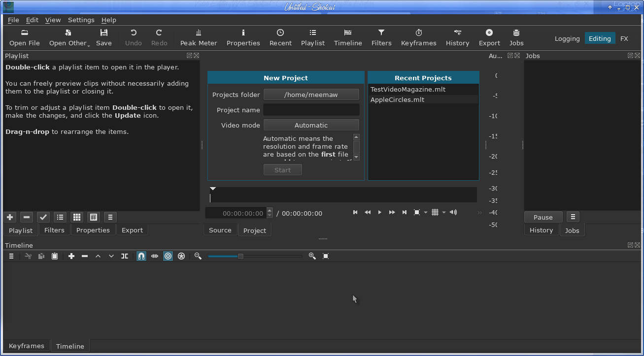Pause jobs with Pause button
The image size is (644, 356).
[x=543, y=217]
